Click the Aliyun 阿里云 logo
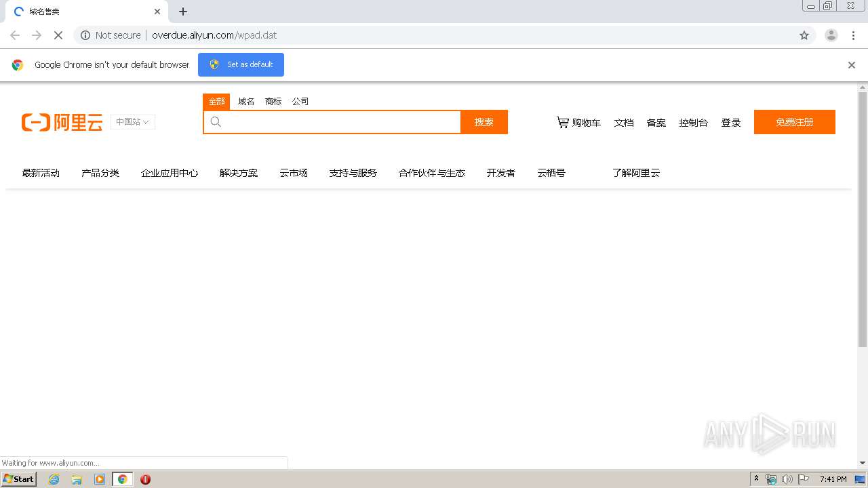This screenshot has height=488, width=868. (62, 122)
